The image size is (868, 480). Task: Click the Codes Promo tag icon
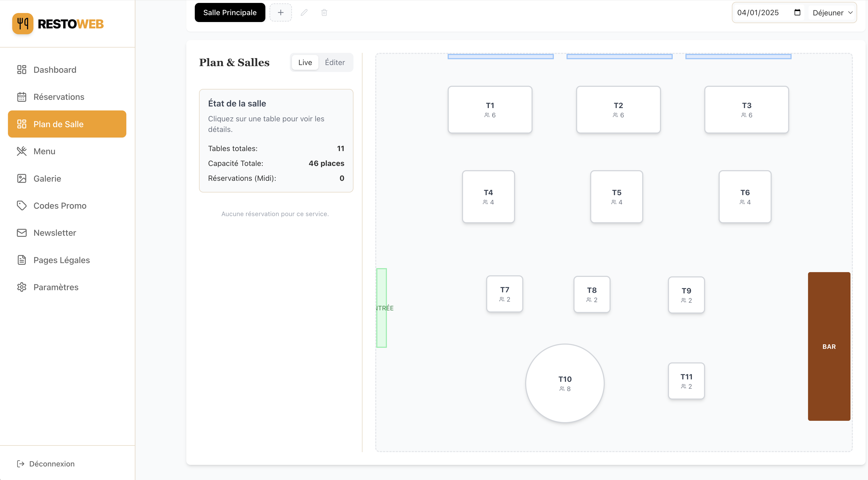[21, 205]
